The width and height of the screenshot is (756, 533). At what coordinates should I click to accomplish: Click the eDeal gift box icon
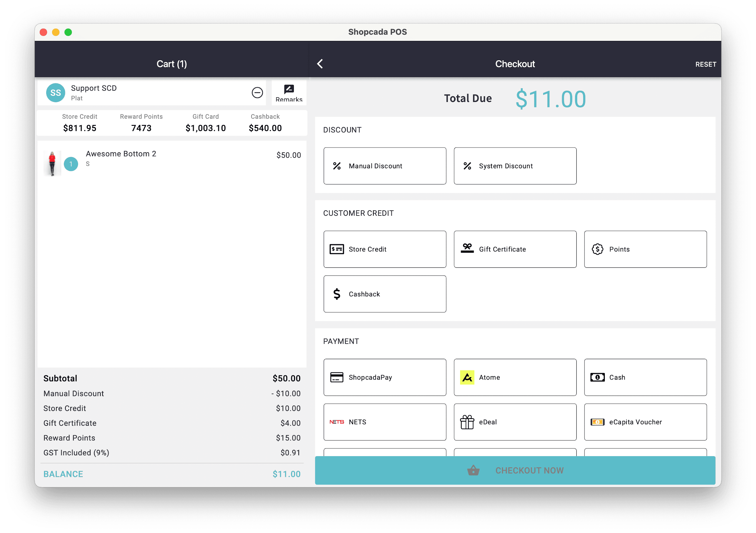point(467,422)
